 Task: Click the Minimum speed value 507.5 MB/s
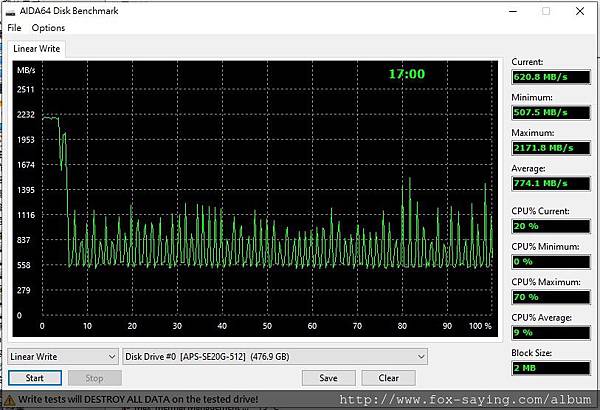pos(551,112)
